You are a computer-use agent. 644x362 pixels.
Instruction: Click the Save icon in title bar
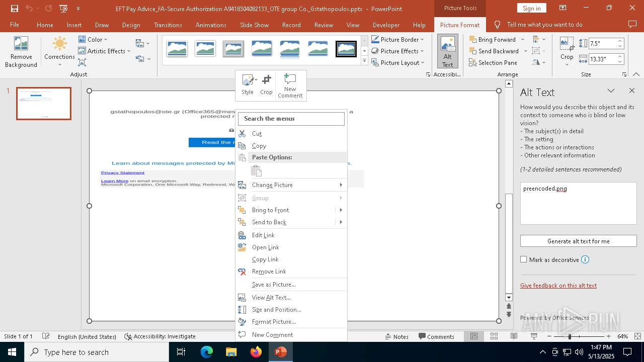coord(14,9)
